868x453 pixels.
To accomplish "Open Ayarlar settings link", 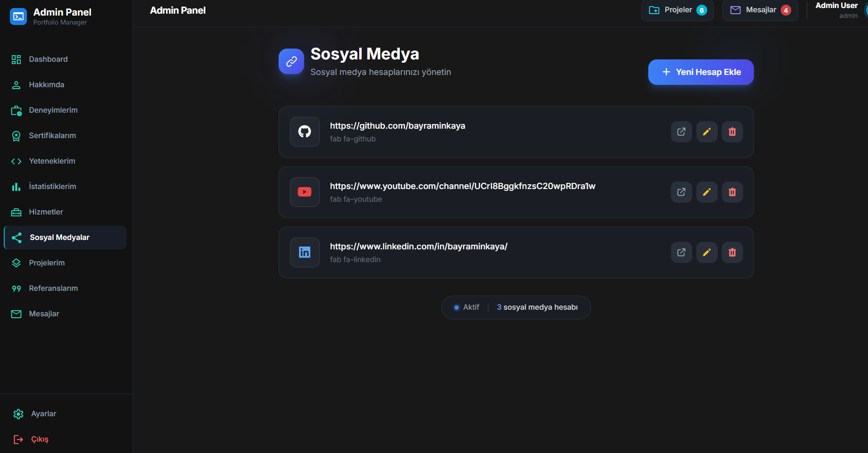I will click(66, 414).
